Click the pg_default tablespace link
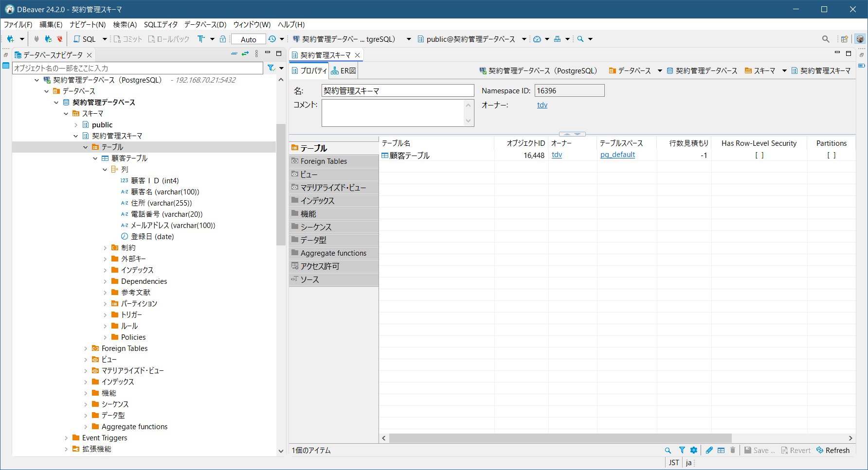This screenshot has height=470, width=868. coord(617,155)
